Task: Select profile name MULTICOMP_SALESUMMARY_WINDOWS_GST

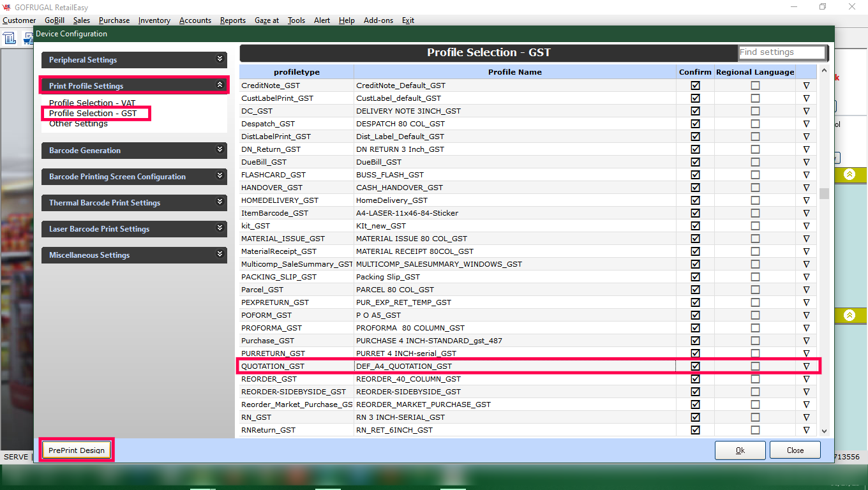Action: (x=515, y=264)
